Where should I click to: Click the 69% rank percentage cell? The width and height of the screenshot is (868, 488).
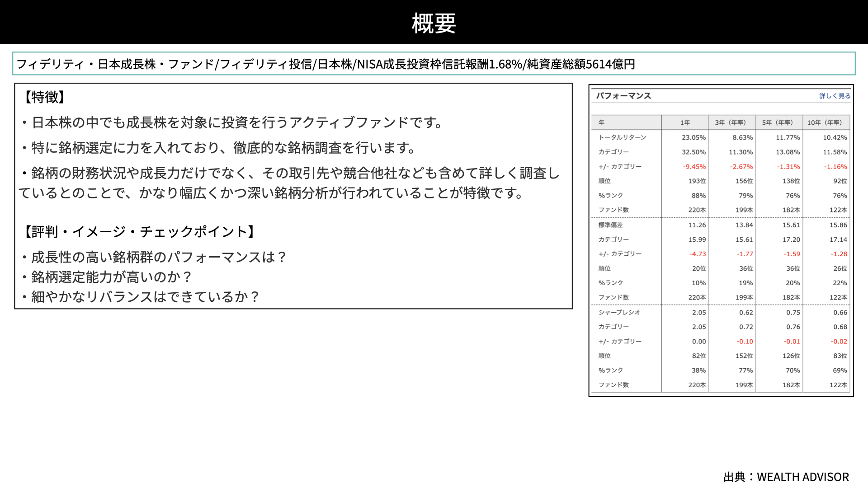click(x=840, y=371)
